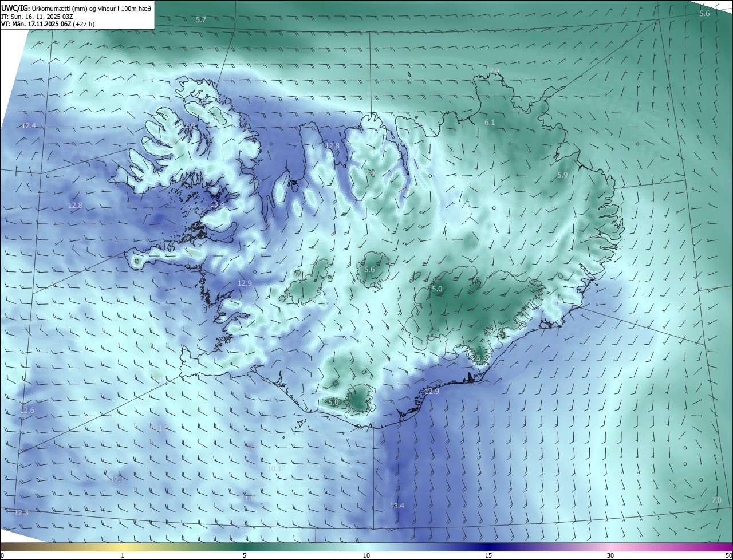Screen dimensions: 733x560
Task: Click the '30' tick on the colour scale
Action: coord(610,556)
